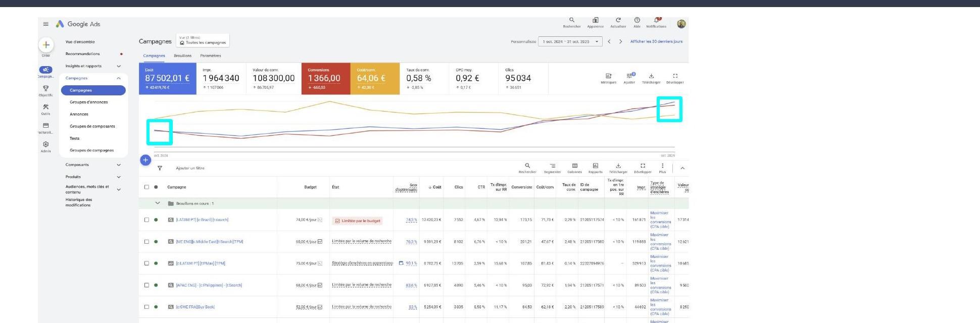Open Groupes d'annonces in sidebar
This screenshot has height=323, width=980.
89,102
